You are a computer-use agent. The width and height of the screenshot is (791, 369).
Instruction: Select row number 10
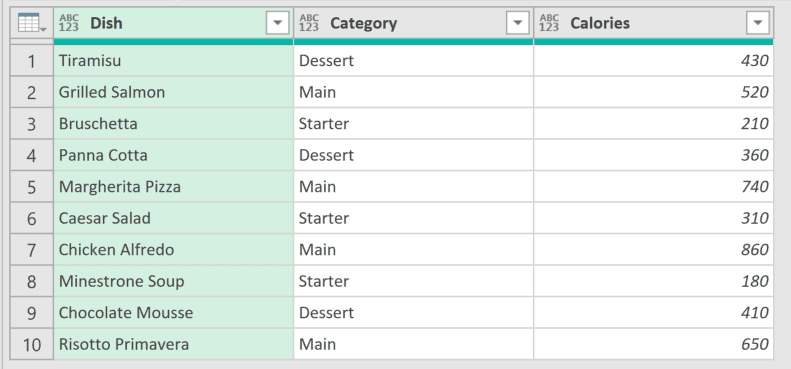click(x=31, y=344)
